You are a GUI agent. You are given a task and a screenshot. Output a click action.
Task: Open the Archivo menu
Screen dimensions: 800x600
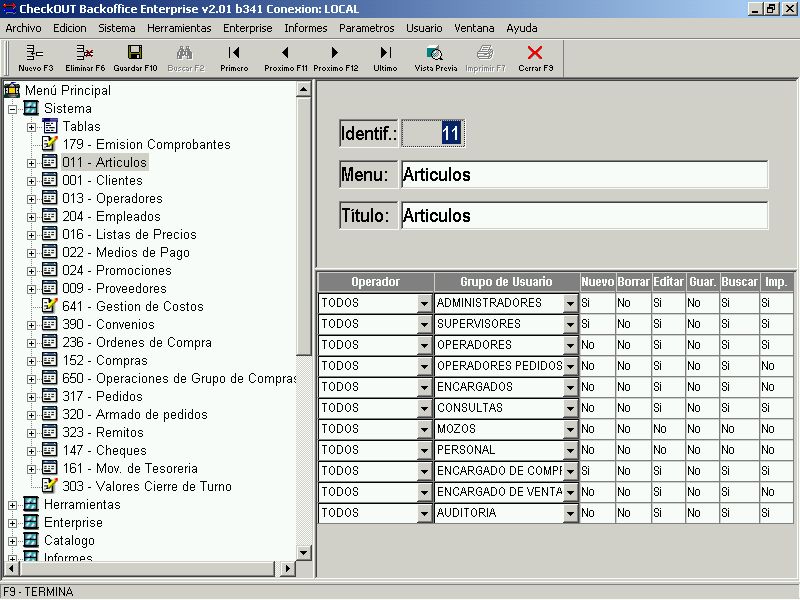tap(23, 28)
